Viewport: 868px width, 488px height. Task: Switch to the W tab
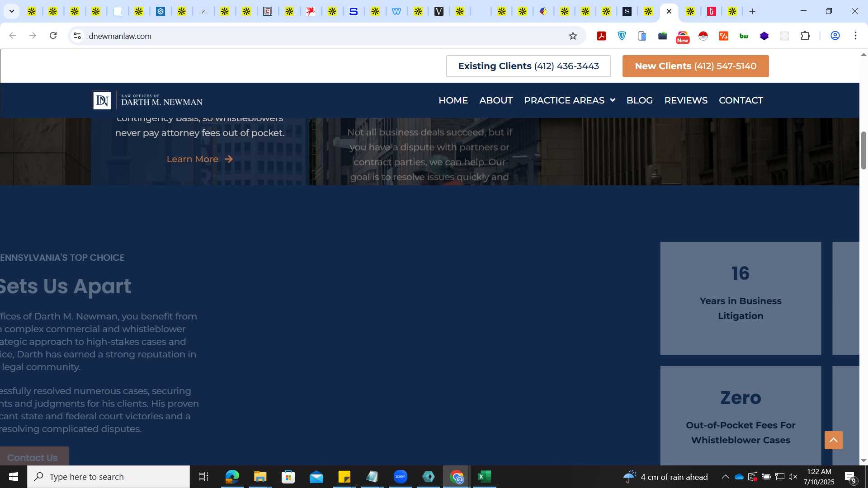[x=396, y=11]
